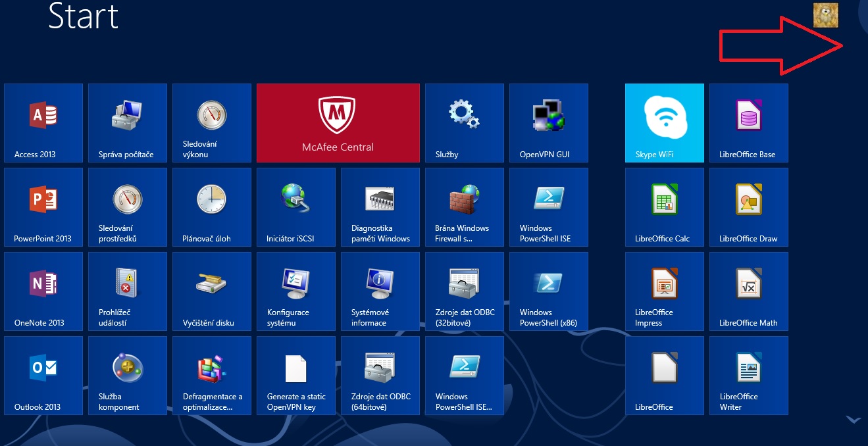Launch Windows PowerShell ISE tile
The width and height of the screenshot is (868, 446).
coord(549,207)
